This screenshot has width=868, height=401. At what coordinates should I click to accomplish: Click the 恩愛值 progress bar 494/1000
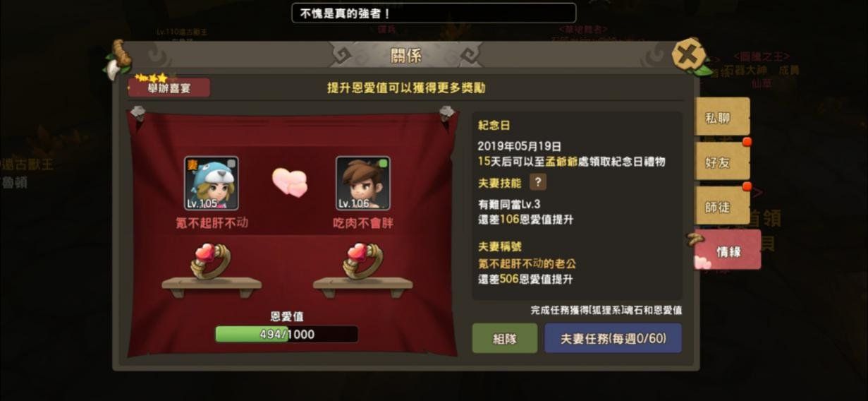coord(286,334)
